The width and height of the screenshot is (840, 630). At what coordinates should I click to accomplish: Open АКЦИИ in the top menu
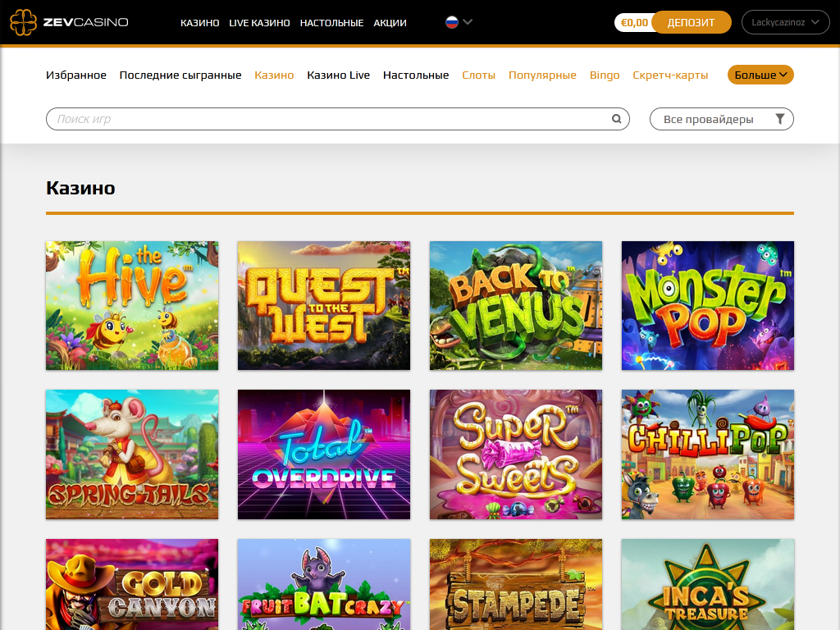point(390,23)
